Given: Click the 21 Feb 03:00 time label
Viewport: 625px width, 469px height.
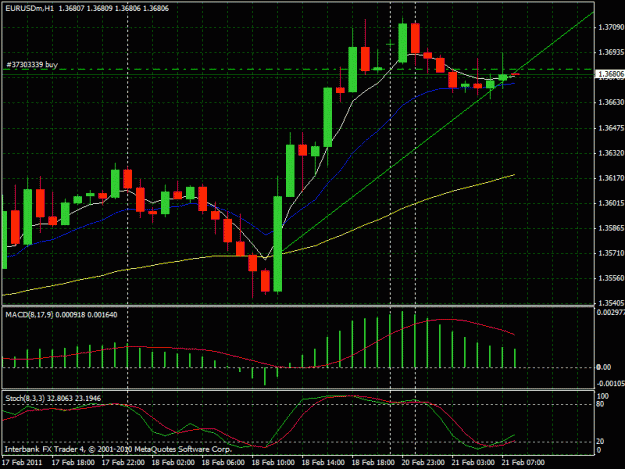Looking at the screenshot, I should click(473, 463).
